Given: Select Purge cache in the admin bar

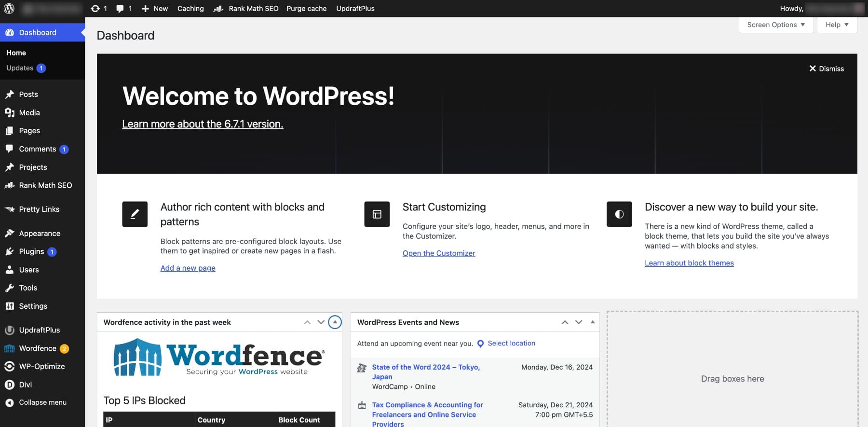Looking at the screenshot, I should [x=306, y=8].
